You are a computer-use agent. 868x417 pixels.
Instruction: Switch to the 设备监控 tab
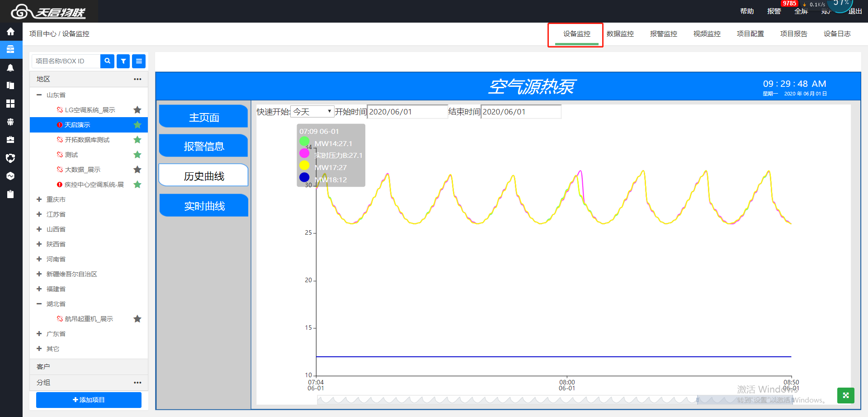(576, 34)
